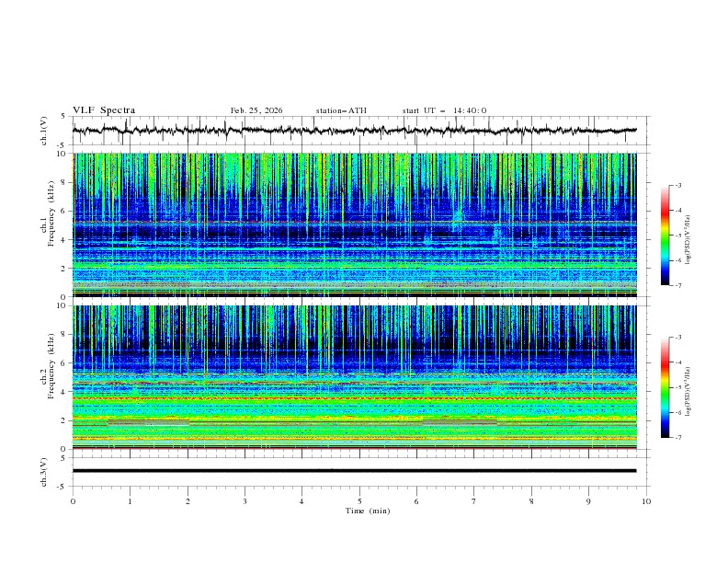Select the start UT 14:40:0 text
The image size is (728, 563).
point(444,110)
